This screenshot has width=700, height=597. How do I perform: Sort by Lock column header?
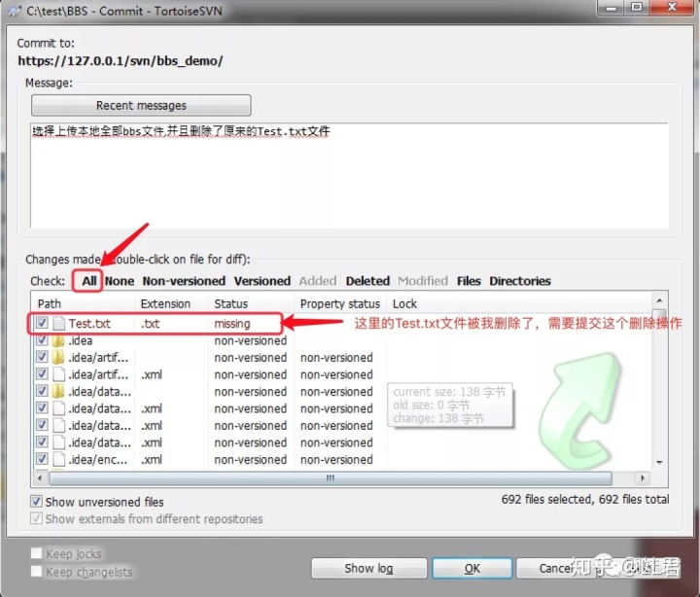404,303
